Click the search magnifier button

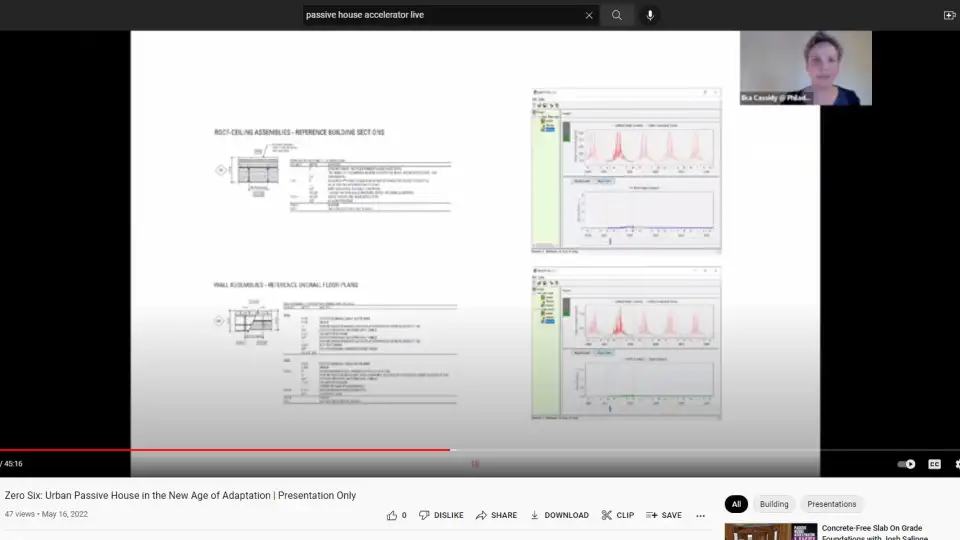coord(617,15)
